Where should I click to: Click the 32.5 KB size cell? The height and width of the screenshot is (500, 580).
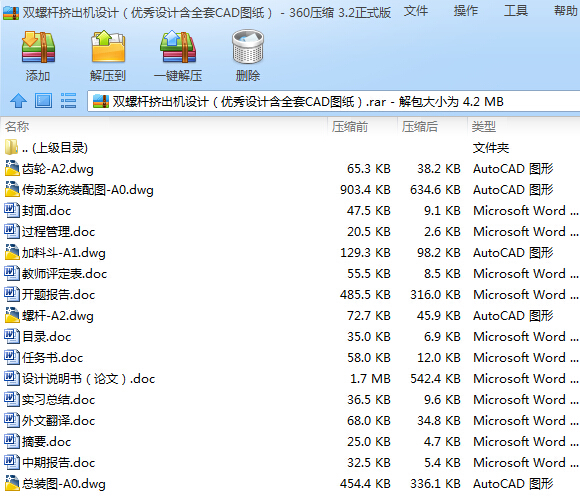369,463
